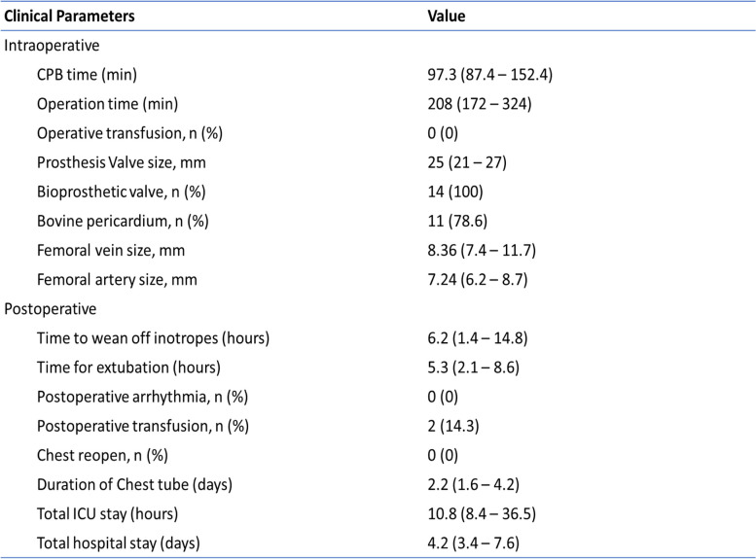Select the value in the Postoperative arrhythmia row

[x=443, y=397]
